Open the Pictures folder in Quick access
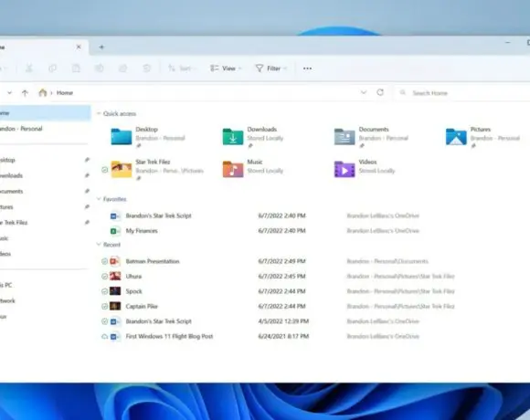The height and width of the screenshot is (420, 530). click(482, 137)
